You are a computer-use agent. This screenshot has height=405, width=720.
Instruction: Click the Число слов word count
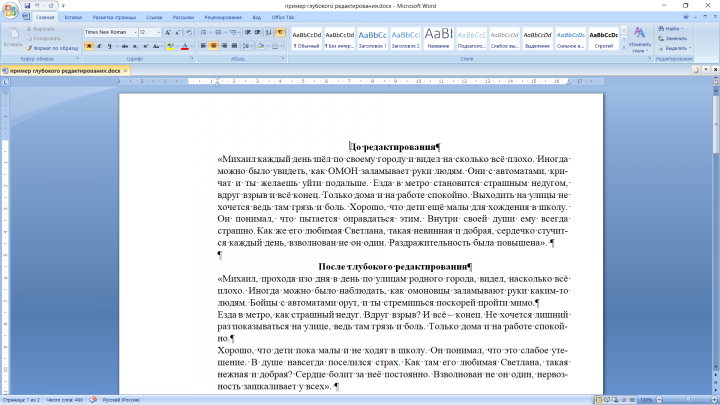pos(64,400)
